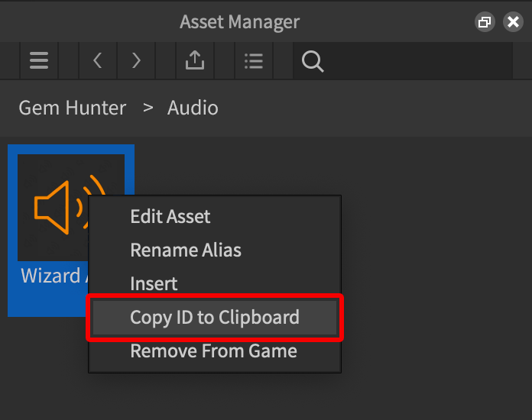Select the Audio breadcrumb folder
Image resolution: width=532 pixels, height=420 pixels.
[193, 108]
